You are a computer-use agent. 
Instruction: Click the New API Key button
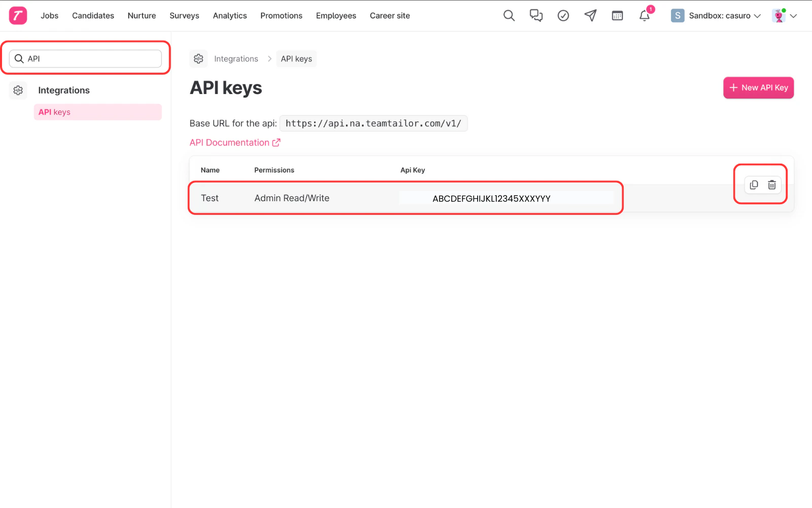coord(758,88)
